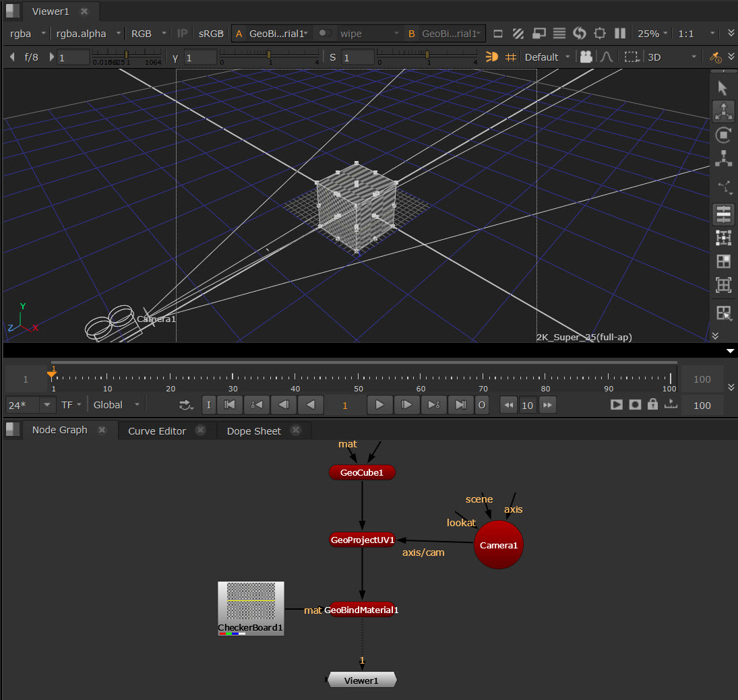Click the viewer refresh icon

click(x=580, y=33)
